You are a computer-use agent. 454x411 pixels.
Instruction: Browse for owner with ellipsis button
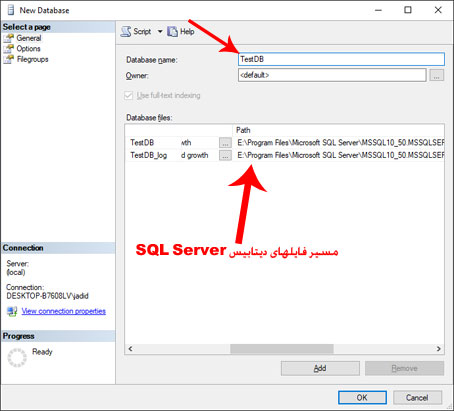point(436,75)
